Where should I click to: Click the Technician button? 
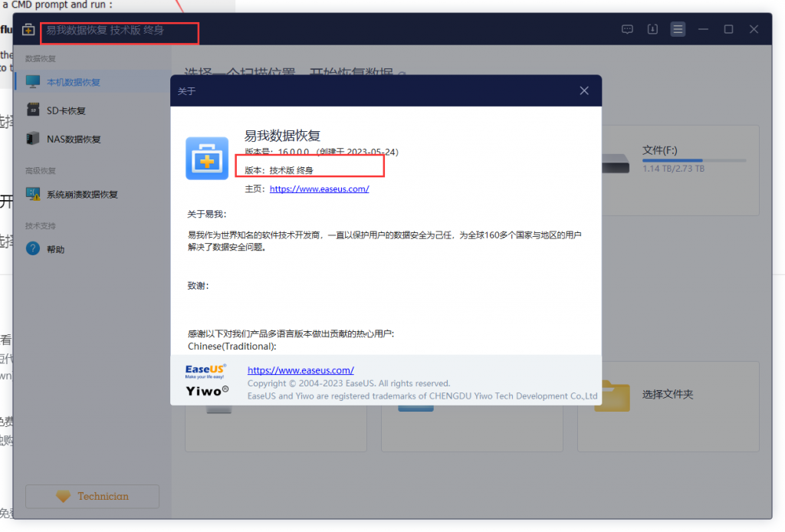92,496
